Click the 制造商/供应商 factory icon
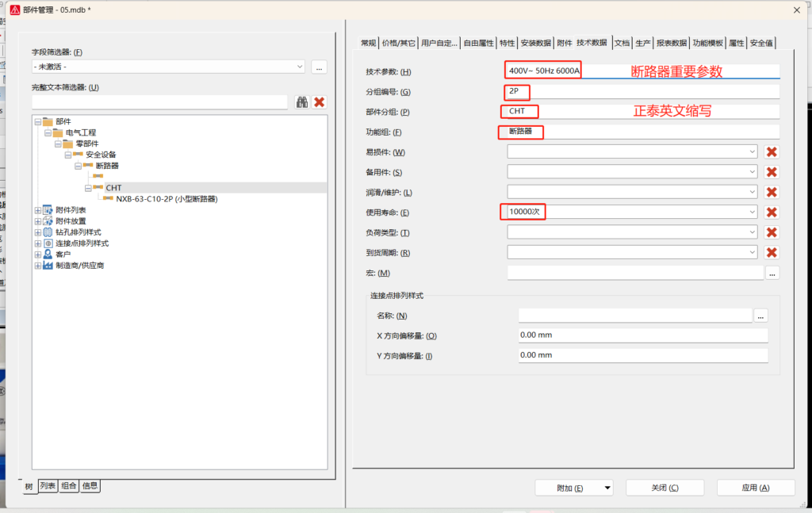Image resolution: width=812 pixels, height=513 pixels. click(x=48, y=266)
